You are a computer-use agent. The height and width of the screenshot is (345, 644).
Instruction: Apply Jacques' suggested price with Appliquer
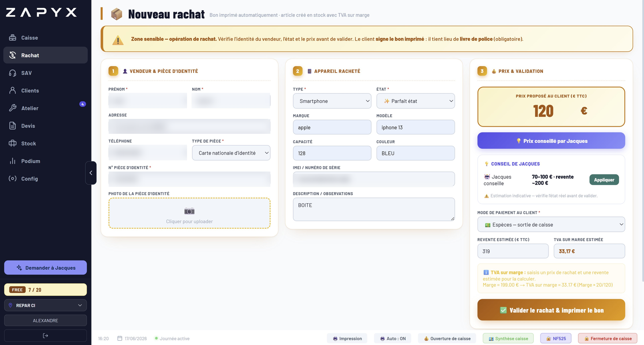(604, 180)
